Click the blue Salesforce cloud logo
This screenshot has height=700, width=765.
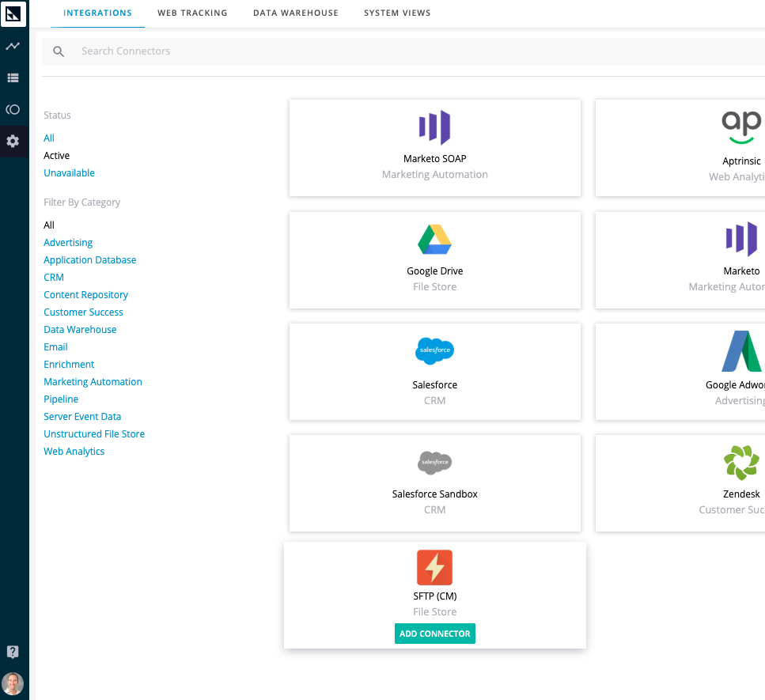[x=434, y=350]
